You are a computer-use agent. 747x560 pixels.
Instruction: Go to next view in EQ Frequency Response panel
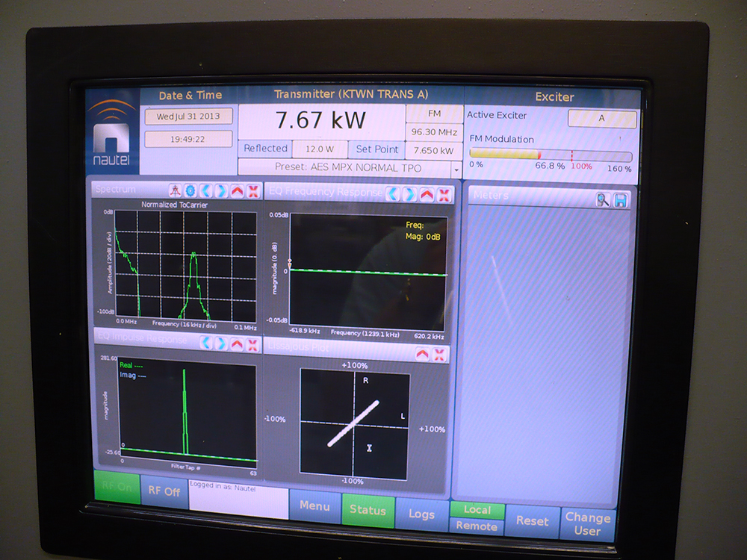(409, 194)
